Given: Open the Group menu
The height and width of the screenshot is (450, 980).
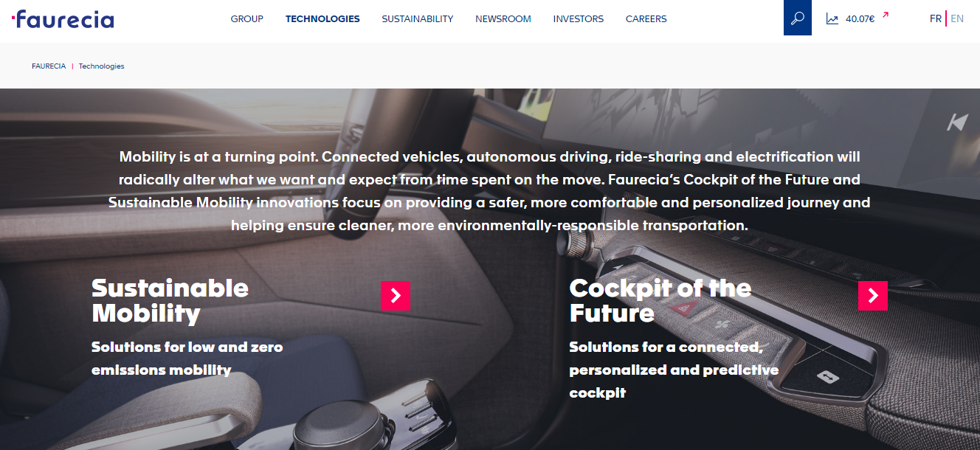Looking at the screenshot, I should click(x=247, y=19).
